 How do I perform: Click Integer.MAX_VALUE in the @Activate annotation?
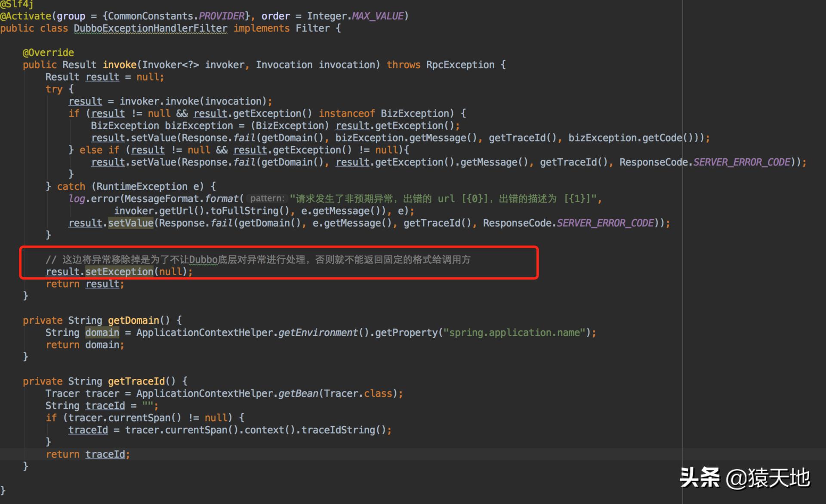coord(355,16)
